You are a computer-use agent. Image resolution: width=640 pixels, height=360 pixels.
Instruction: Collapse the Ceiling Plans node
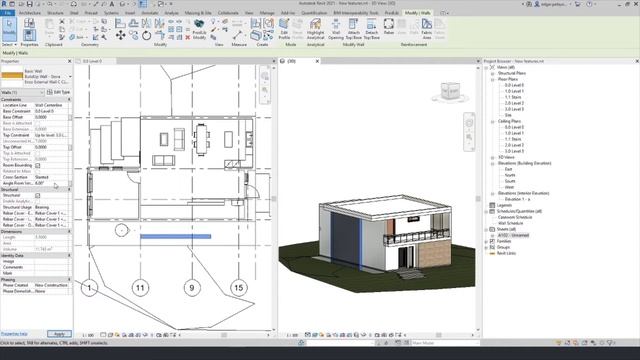(x=493, y=121)
